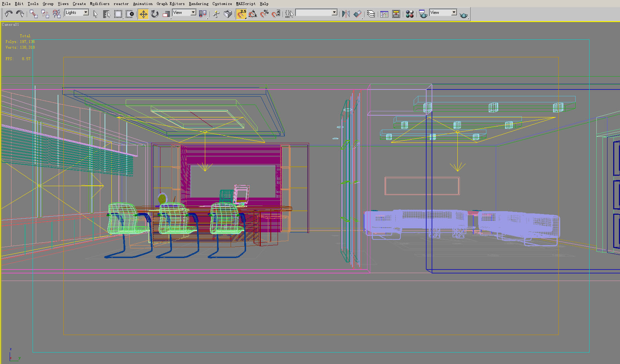This screenshot has width=620, height=364.
Task: Toggle the Keyboard Shortcut Override icon
Action: tap(228, 14)
